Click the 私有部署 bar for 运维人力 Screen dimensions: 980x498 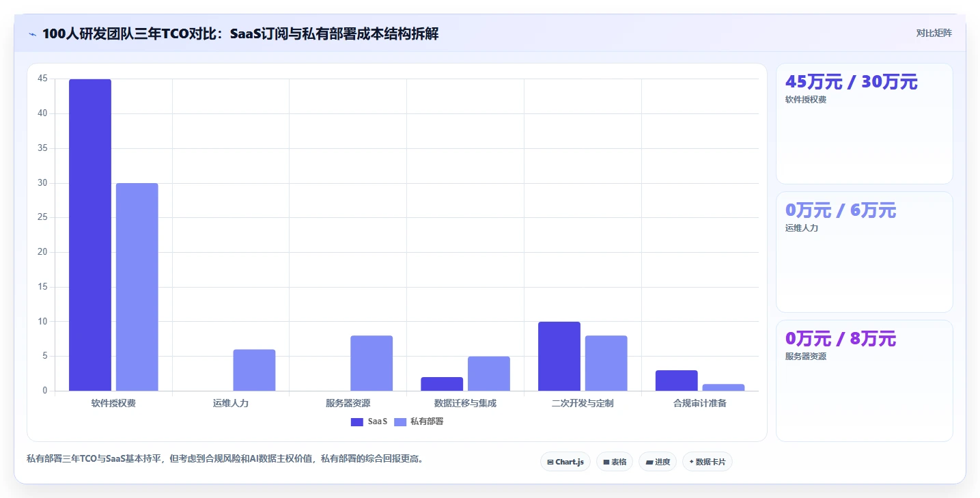(x=254, y=370)
